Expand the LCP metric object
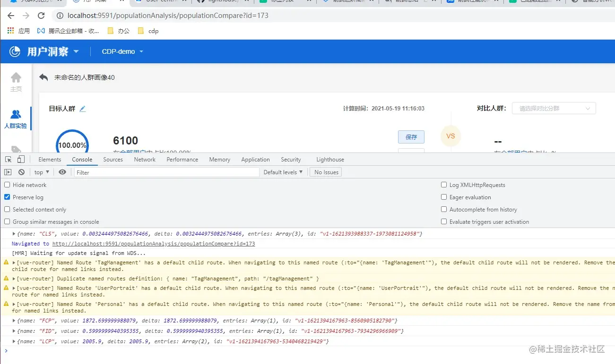 [x=14, y=341]
